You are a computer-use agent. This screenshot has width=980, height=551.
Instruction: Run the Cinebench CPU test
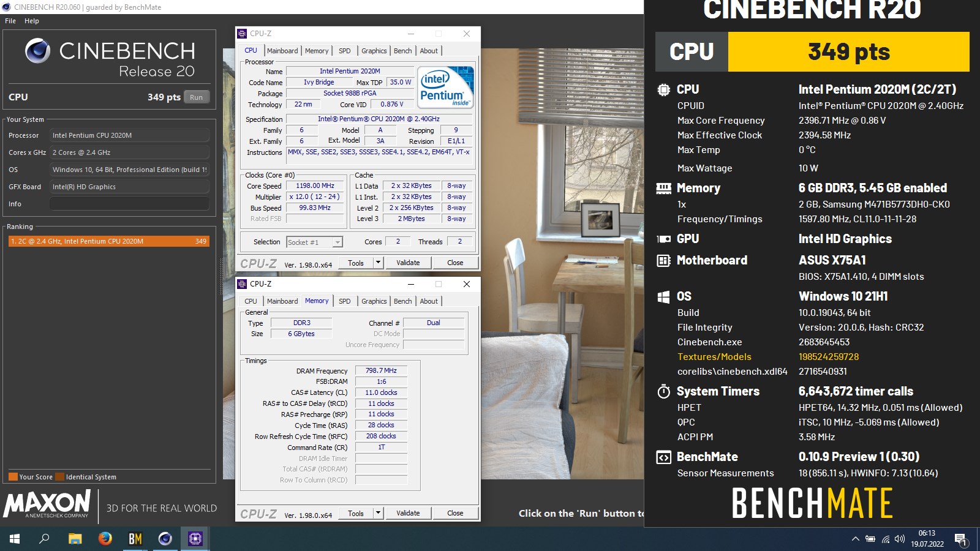pyautogui.click(x=196, y=97)
